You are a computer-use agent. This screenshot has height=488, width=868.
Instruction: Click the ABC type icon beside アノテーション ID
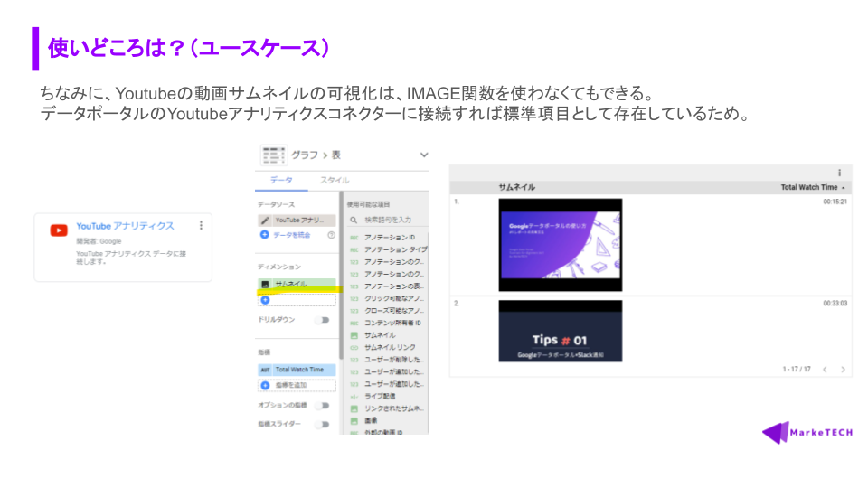(354, 238)
